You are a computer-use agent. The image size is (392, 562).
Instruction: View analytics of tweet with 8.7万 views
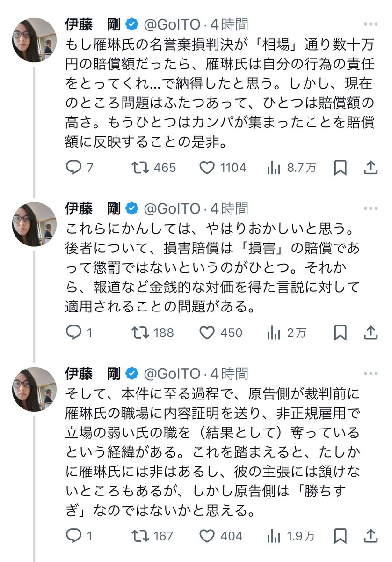pyautogui.click(x=273, y=167)
